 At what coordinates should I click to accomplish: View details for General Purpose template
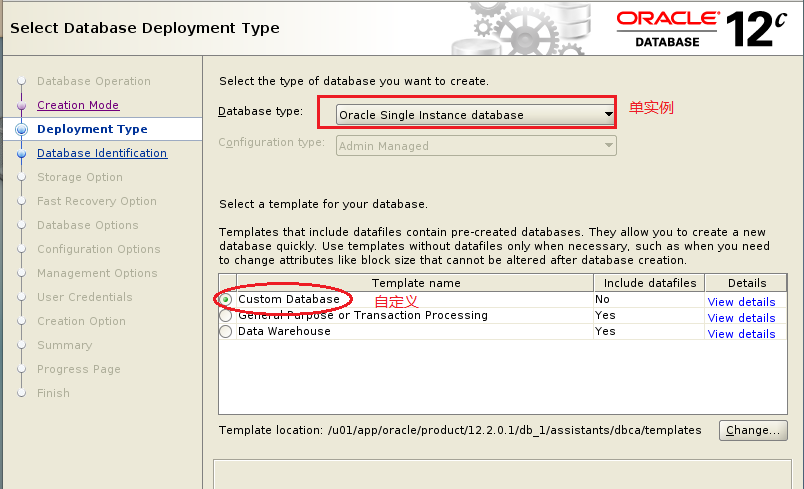click(741, 318)
